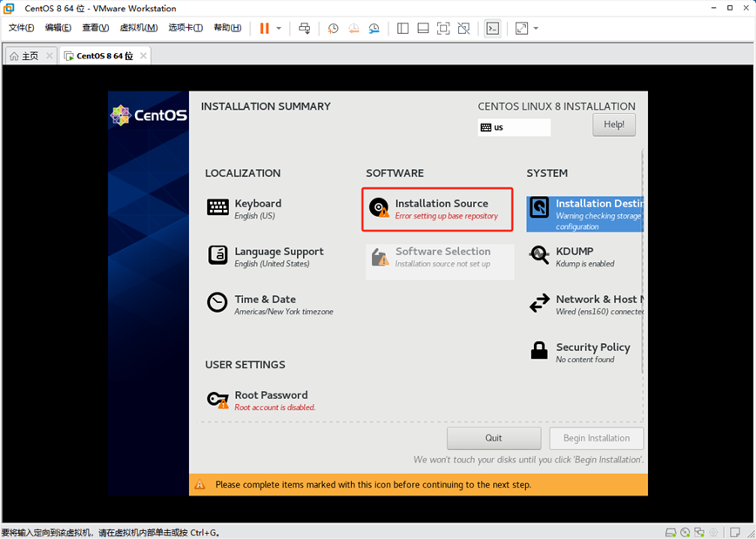Click the 'Error setting up base repository' text

447,216
